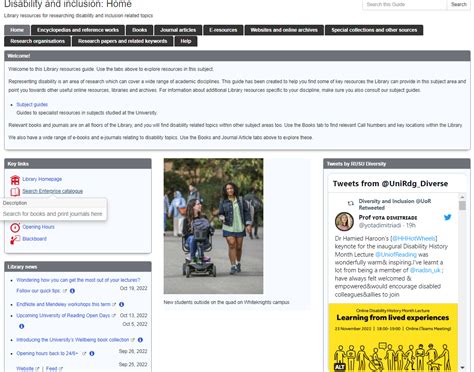This screenshot has width=474, height=372.
Task: Open Encyclopedias and reference works tab
Action: click(78, 30)
